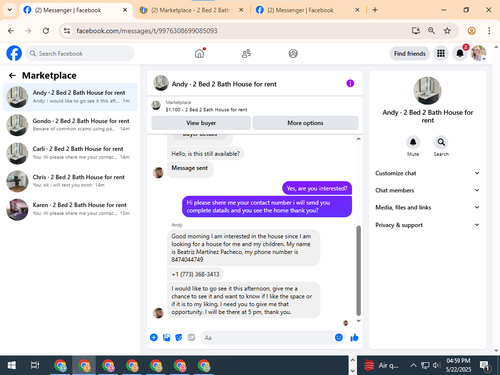Choose a sticker in the composer
Image resolution: width=500 pixels, height=375 pixels.
click(179, 337)
